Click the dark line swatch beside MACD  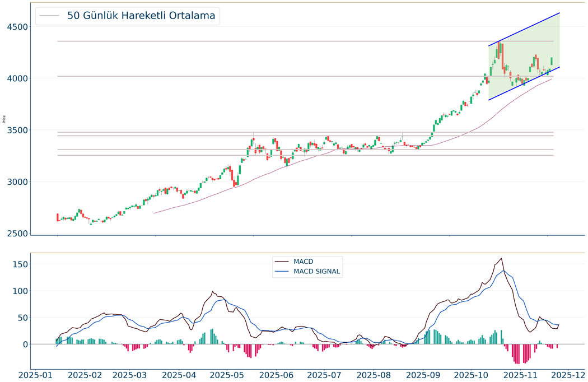click(282, 262)
